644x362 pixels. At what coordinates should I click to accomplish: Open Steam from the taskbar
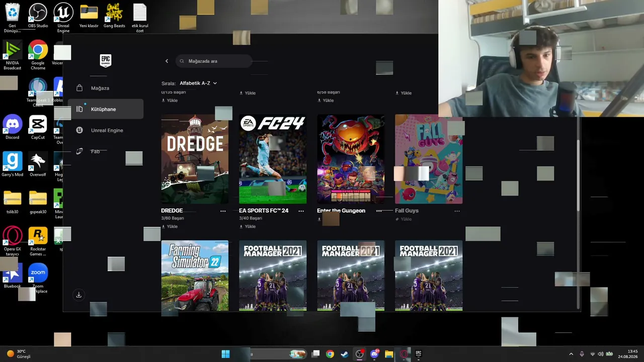pyautogui.click(x=345, y=354)
